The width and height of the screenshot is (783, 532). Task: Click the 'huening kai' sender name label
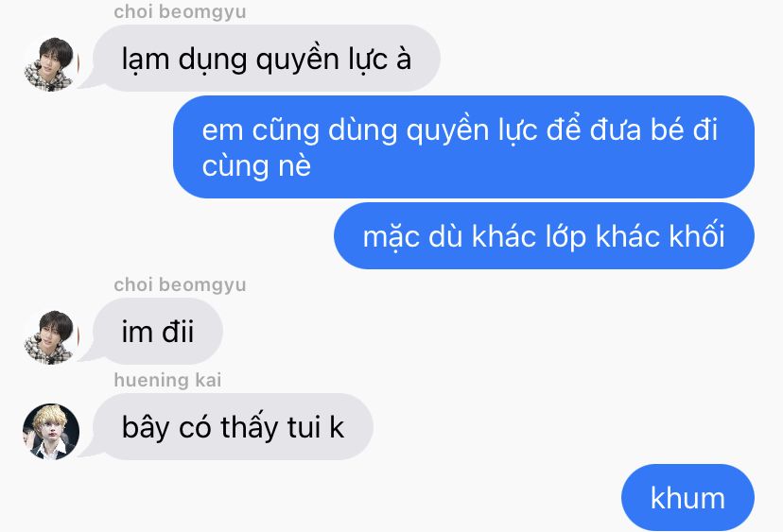tap(167, 380)
